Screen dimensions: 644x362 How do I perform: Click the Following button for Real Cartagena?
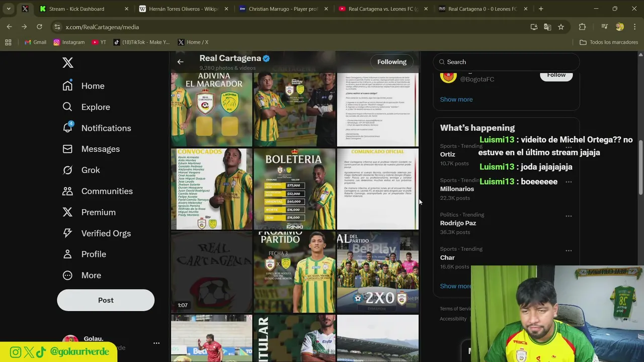[392, 62]
